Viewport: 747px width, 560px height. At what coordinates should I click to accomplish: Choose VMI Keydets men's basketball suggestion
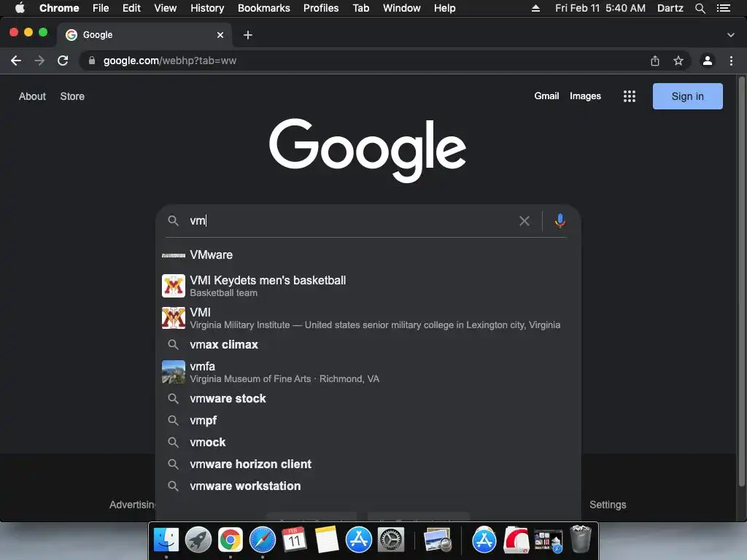pyautogui.click(x=368, y=286)
